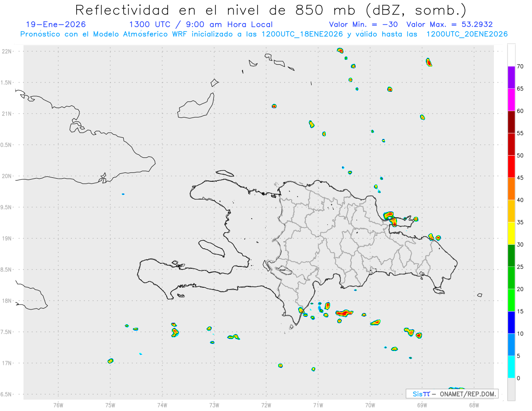The height and width of the screenshot is (411, 532).
Task: Click the colorbar tick label "30"
Action: (520, 244)
